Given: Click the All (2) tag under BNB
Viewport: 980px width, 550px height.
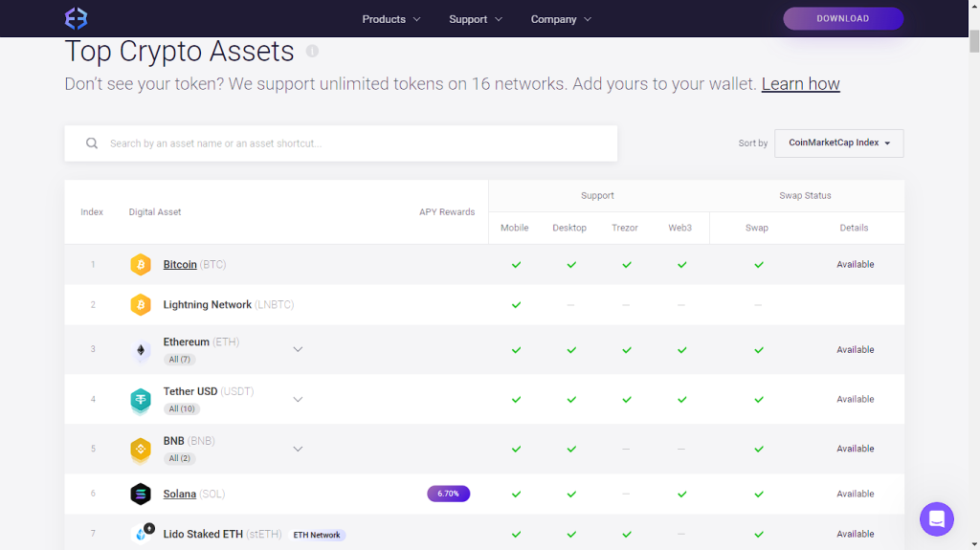Looking at the screenshot, I should (x=179, y=458).
